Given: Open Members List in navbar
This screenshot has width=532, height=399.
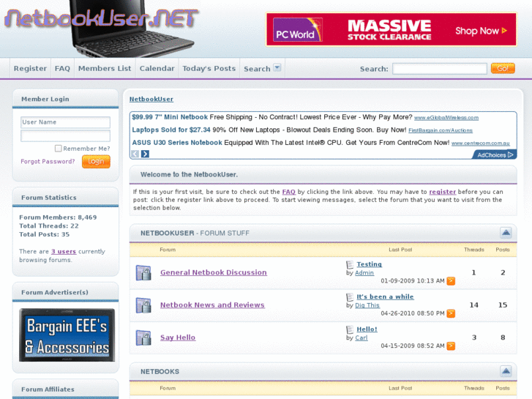Looking at the screenshot, I should tap(105, 68).
